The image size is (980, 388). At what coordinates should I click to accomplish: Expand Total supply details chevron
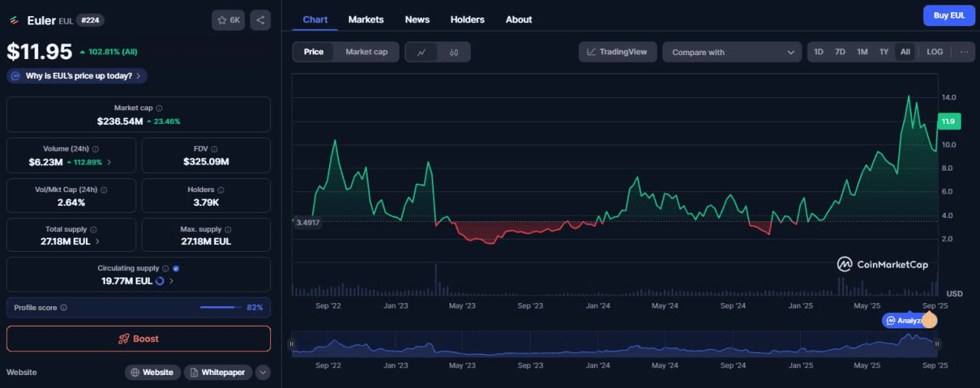[x=96, y=241]
